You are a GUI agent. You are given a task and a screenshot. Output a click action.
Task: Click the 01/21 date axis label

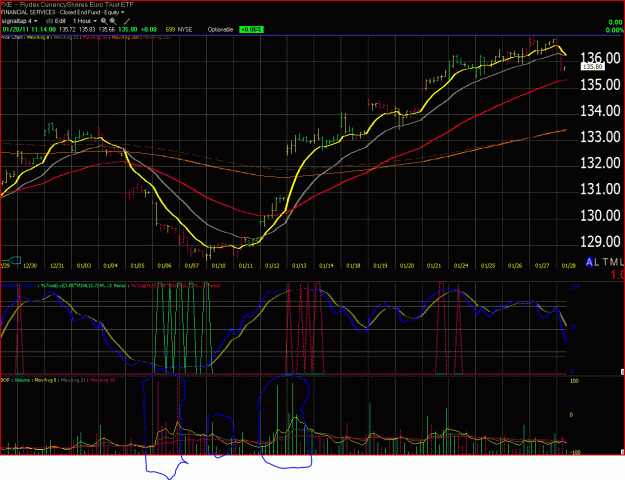(x=434, y=266)
